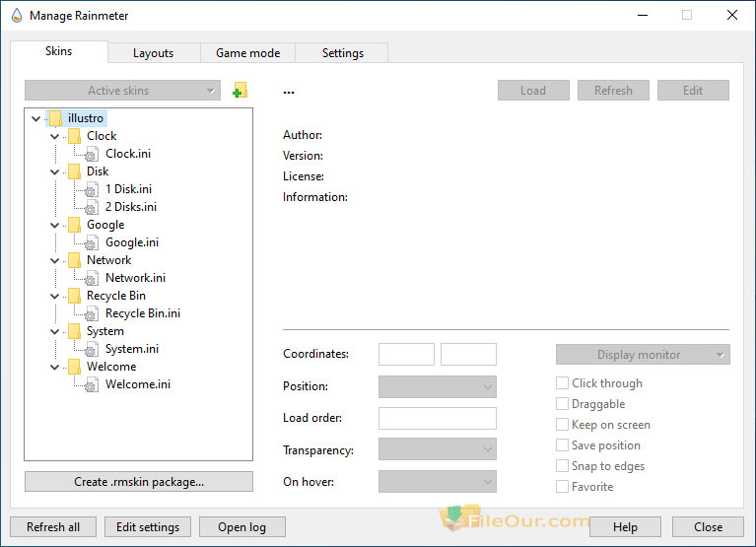Screen dimensions: 756x547
Task: Select the Welcome.ini tree label
Action: [x=138, y=384]
